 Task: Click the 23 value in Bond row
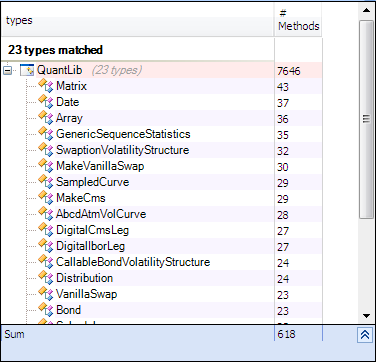coord(283,311)
